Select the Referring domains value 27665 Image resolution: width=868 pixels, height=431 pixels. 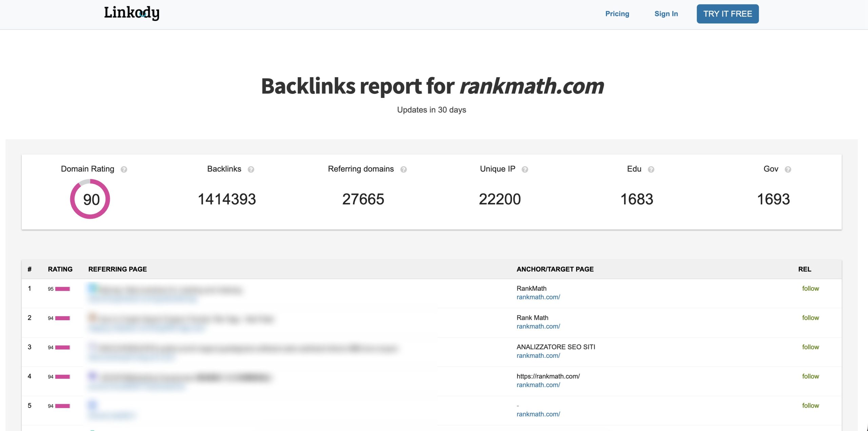(x=363, y=199)
